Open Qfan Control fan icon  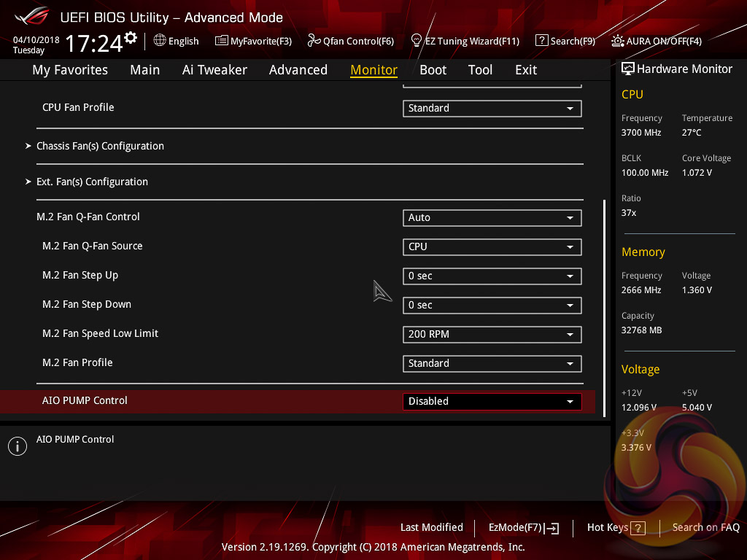pyautogui.click(x=314, y=41)
